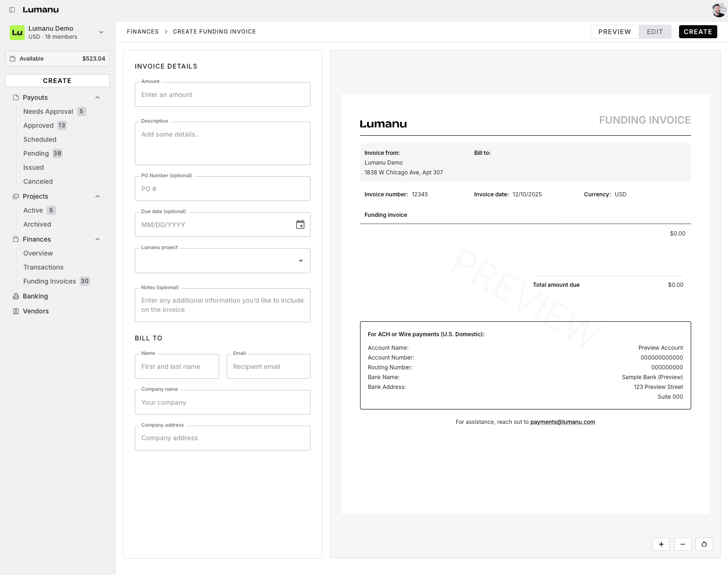Focus the Recipient email field
The height and width of the screenshot is (575, 728).
coord(269,367)
